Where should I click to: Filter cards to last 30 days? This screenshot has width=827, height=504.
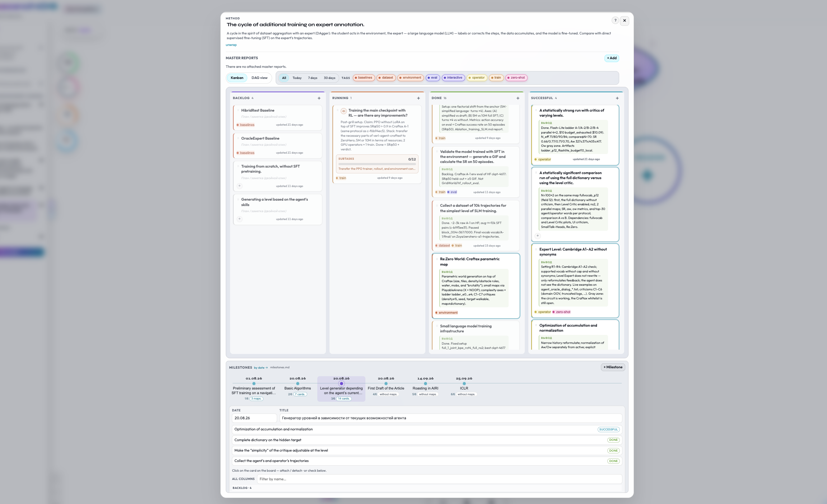[x=330, y=78]
